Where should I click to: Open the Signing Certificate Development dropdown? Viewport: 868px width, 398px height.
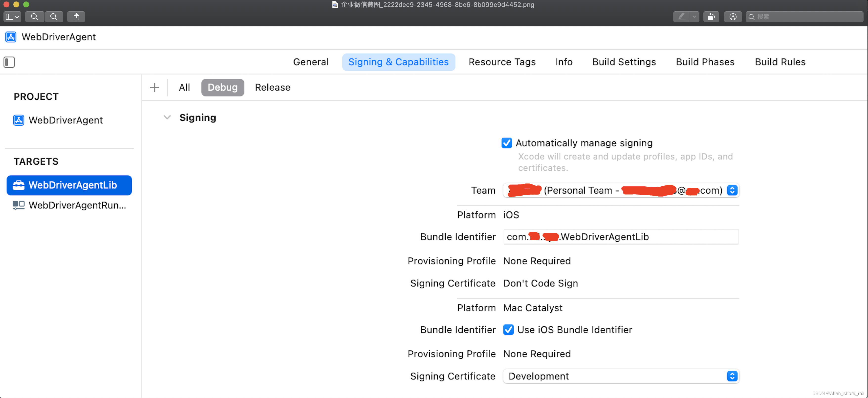(x=621, y=376)
